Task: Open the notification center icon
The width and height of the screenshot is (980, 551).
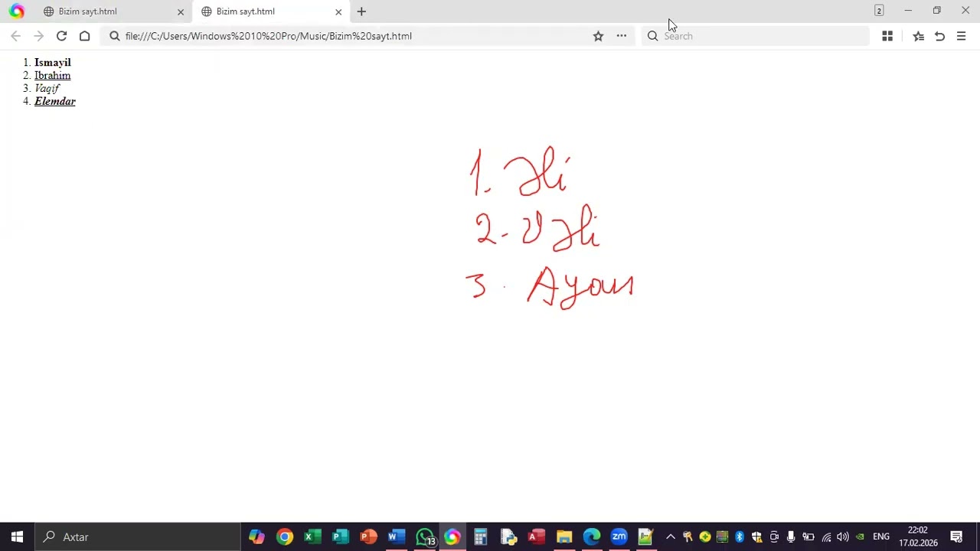Action: tap(956, 537)
